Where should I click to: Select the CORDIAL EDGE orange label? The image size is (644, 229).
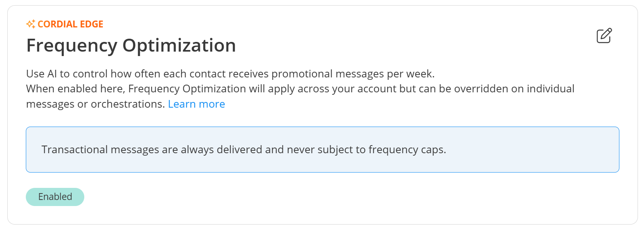70,24
